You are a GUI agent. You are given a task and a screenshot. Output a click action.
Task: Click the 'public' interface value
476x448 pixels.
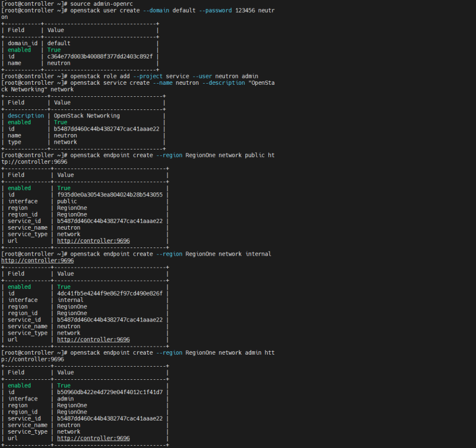coord(67,202)
